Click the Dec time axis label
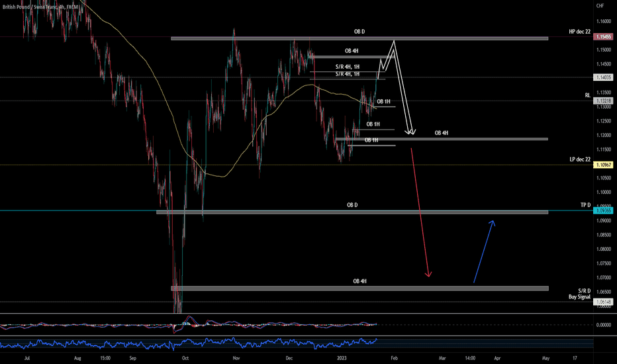Screen dimensions: 617x364 (x=289, y=358)
